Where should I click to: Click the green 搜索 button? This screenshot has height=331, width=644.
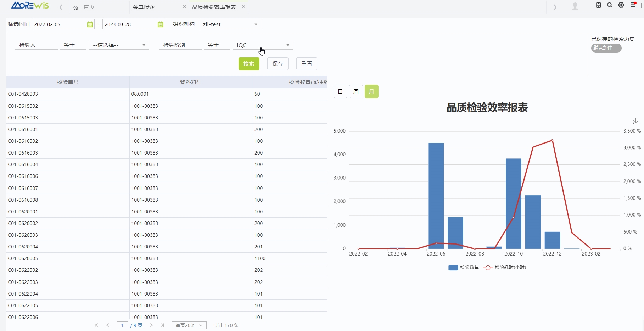[x=249, y=64]
